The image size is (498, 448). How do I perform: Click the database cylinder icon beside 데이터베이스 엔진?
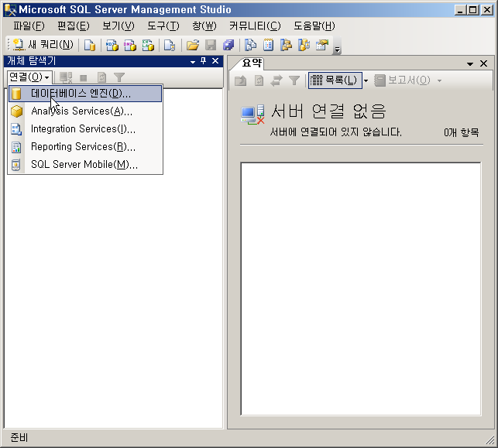pos(16,94)
